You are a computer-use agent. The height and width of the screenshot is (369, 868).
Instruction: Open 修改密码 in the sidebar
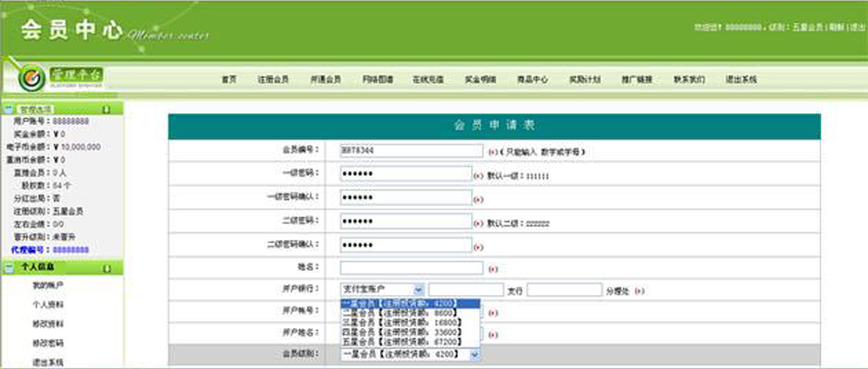(48, 344)
